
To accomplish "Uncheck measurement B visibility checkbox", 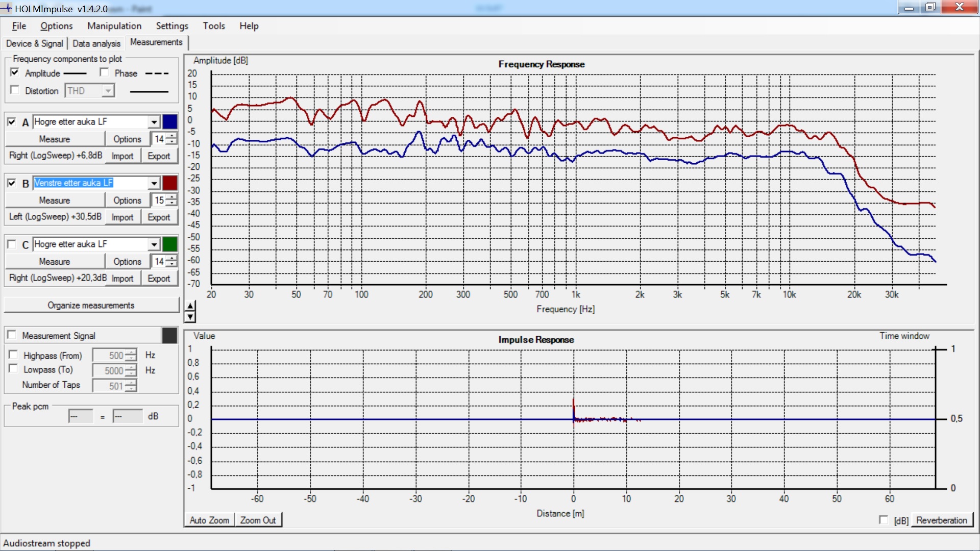I will pos(12,183).
